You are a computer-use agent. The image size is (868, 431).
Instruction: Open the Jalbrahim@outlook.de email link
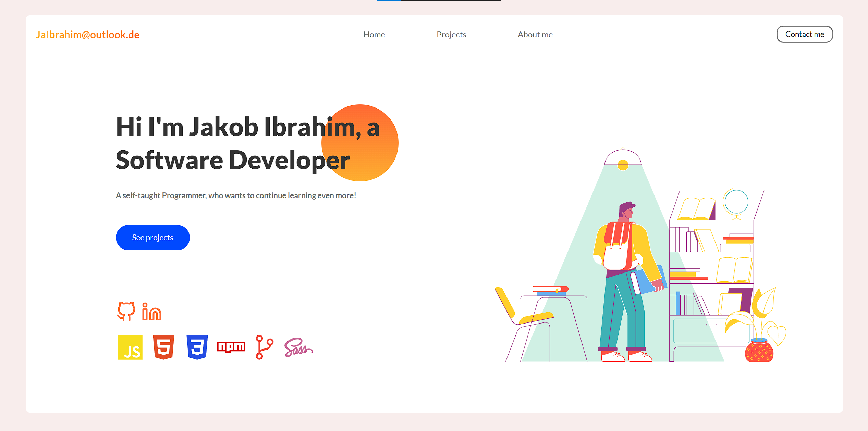pos(88,34)
